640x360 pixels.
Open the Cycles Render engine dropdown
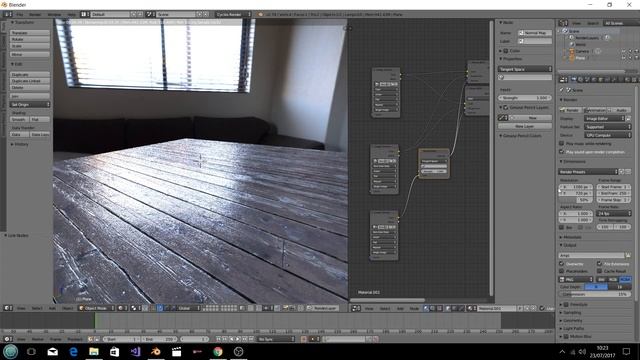click(233, 14)
